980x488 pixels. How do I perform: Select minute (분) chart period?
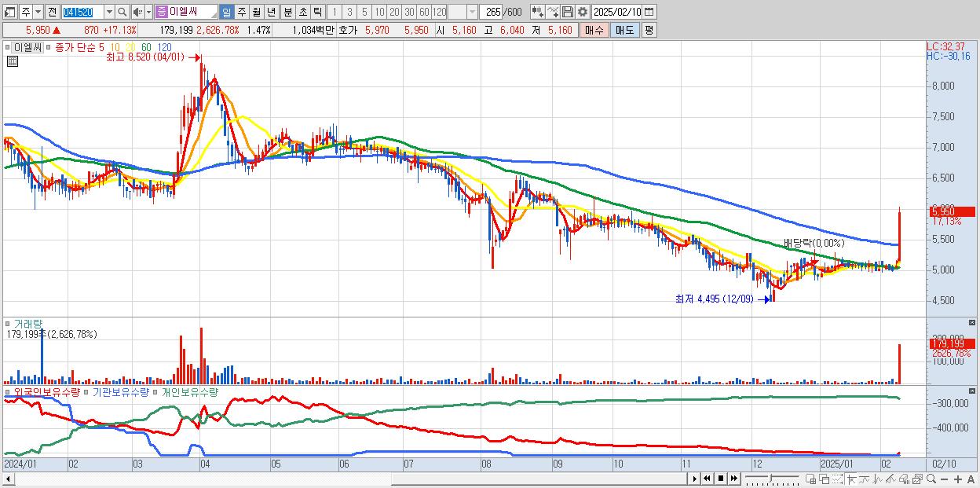click(287, 12)
